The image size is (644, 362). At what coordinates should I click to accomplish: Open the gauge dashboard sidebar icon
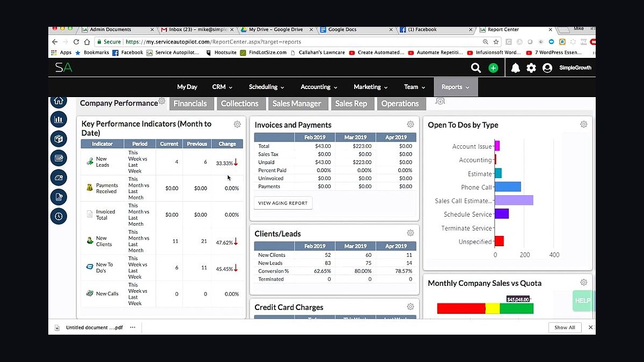(58, 178)
